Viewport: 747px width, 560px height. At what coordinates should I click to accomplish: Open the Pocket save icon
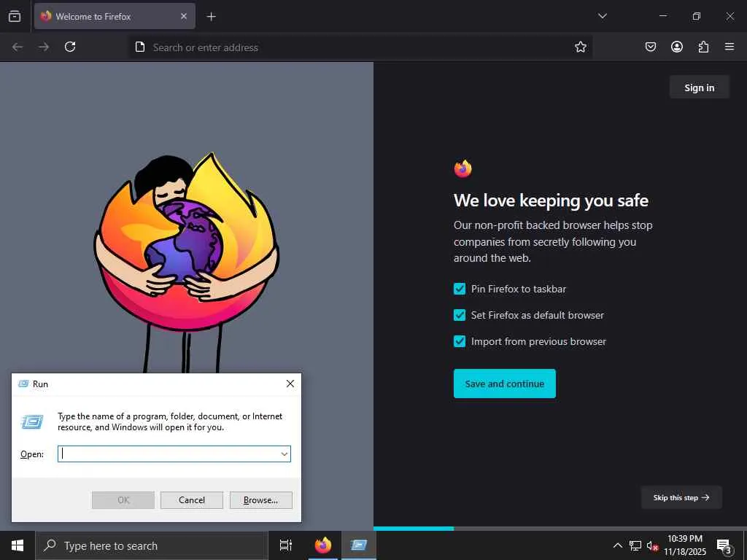click(x=650, y=47)
